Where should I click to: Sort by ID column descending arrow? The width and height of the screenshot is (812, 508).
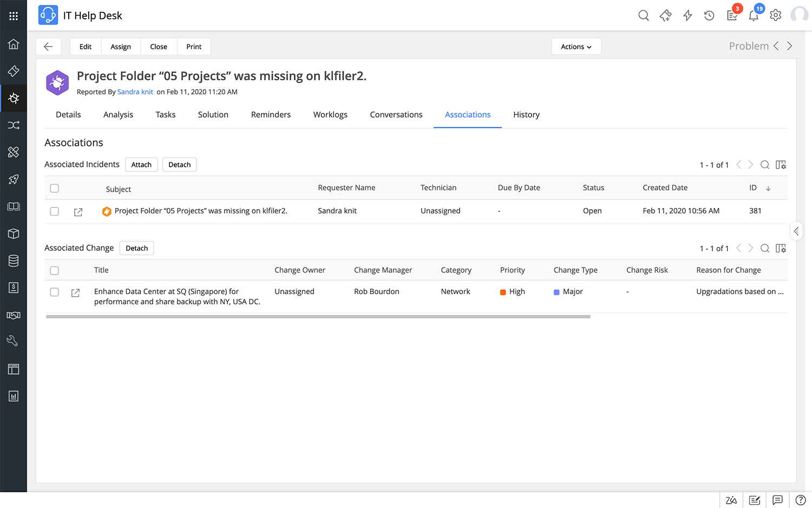click(x=768, y=188)
